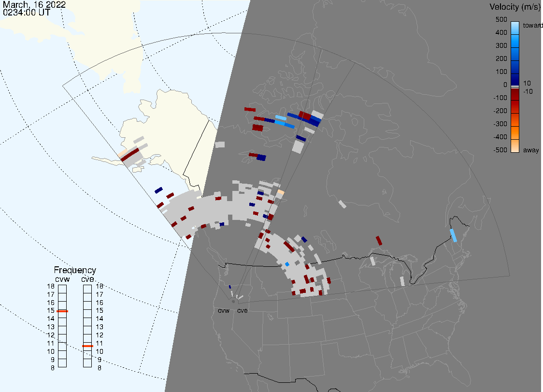Click the velocity color scale bar

pyautogui.click(x=515, y=87)
